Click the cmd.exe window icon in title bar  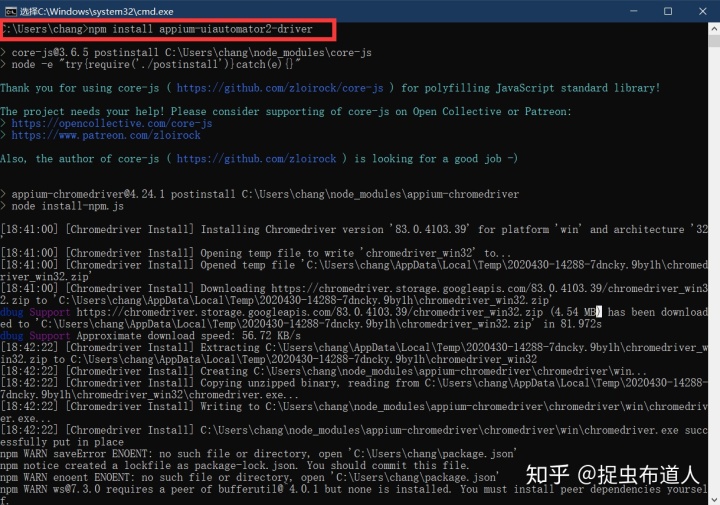coord(10,11)
